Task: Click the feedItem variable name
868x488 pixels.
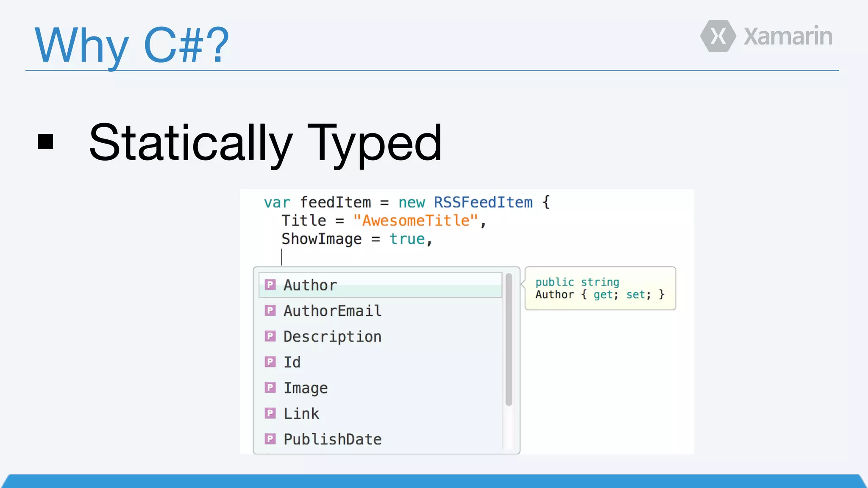Action: [x=336, y=202]
